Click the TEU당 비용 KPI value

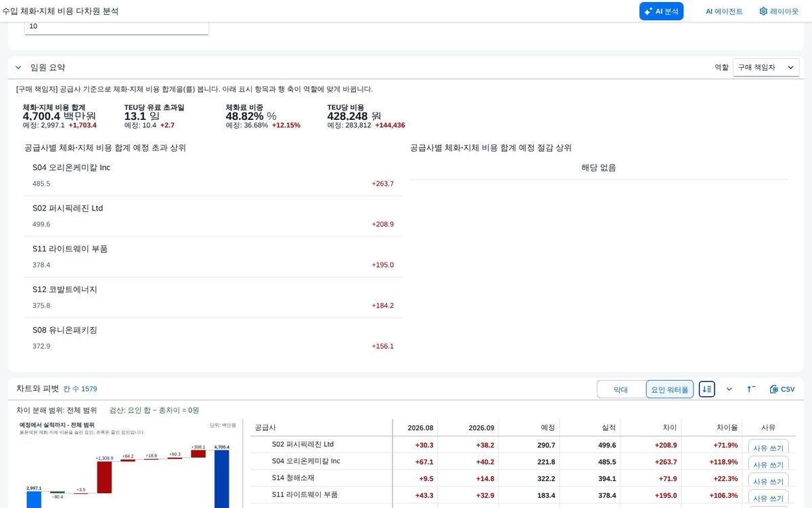tap(354, 116)
